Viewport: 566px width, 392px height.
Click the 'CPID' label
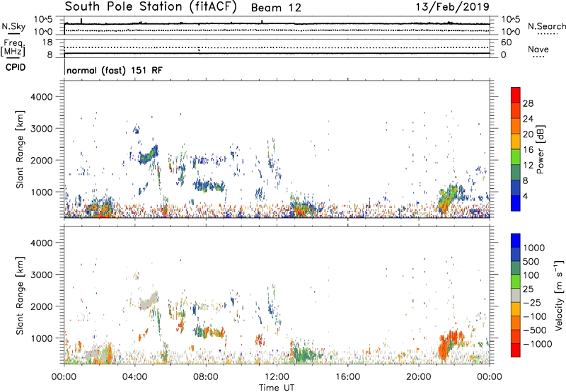click(x=16, y=67)
